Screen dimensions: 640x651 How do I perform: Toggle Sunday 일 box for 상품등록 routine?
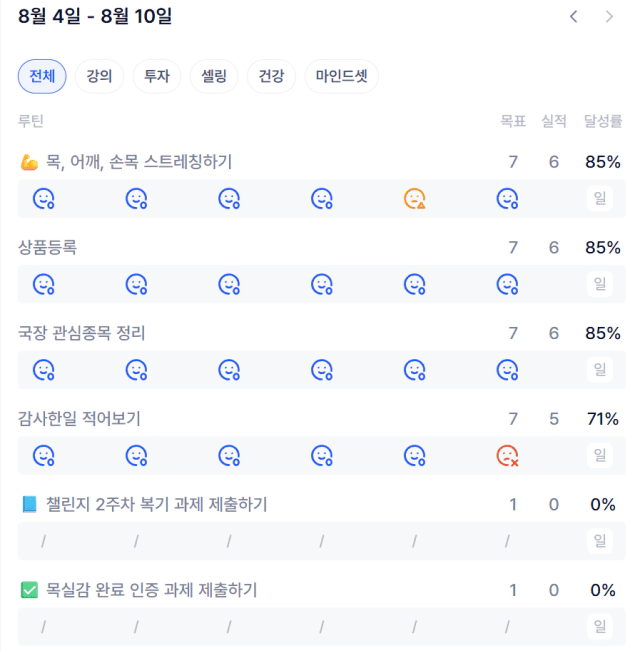[x=600, y=284]
